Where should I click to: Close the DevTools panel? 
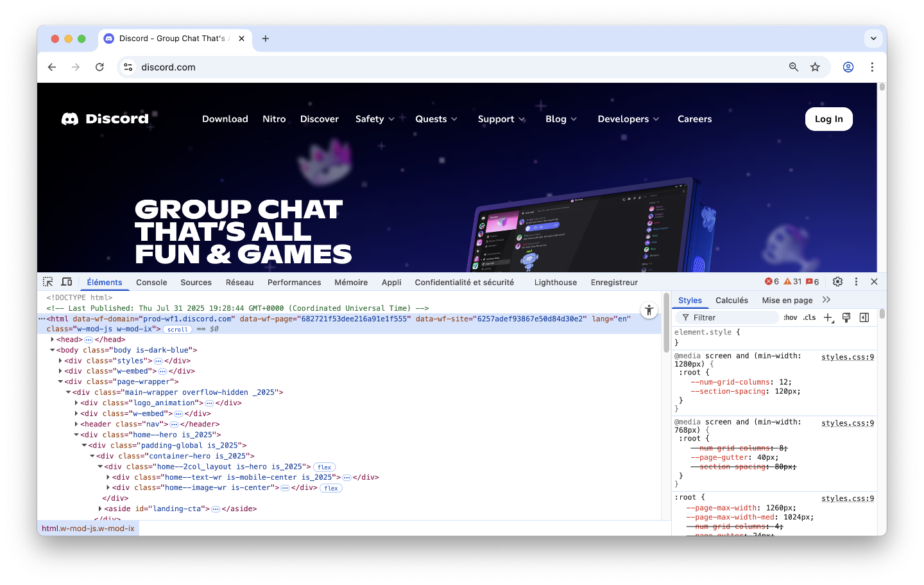click(874, 282)
